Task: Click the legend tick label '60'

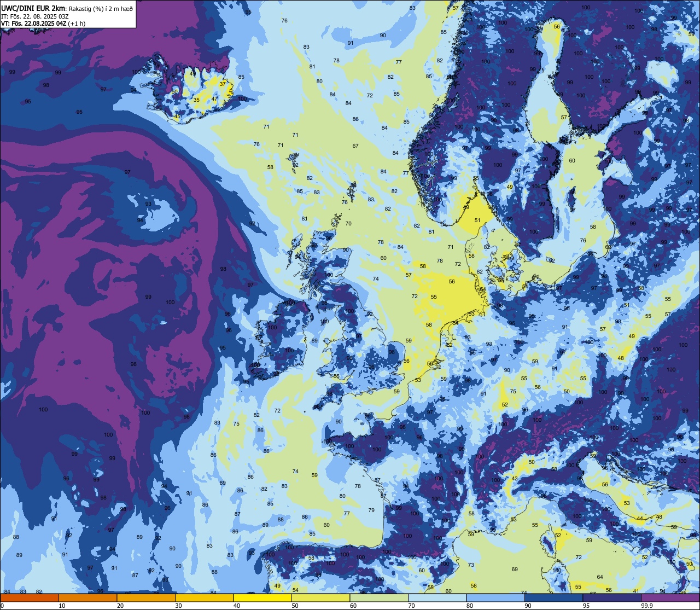Action: click(x=353, y=606)
